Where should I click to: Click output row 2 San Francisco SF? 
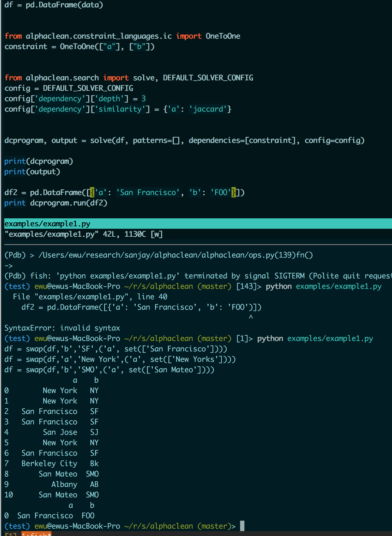point(51,412)
